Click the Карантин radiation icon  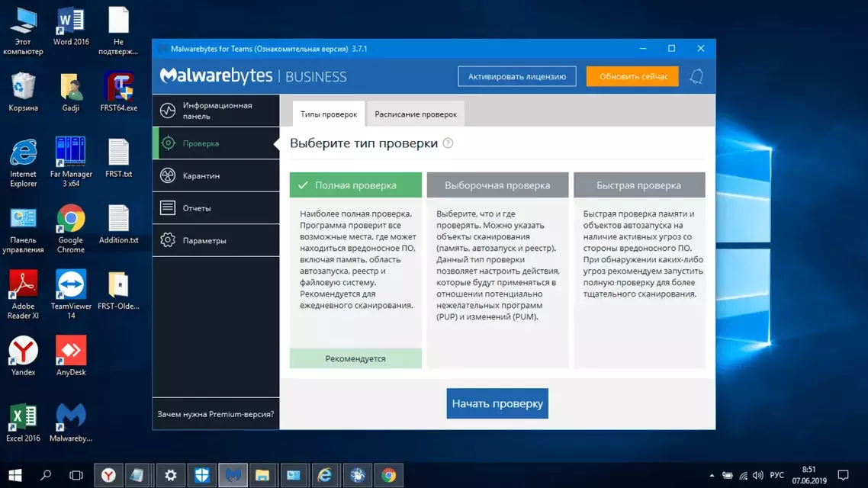168,175
